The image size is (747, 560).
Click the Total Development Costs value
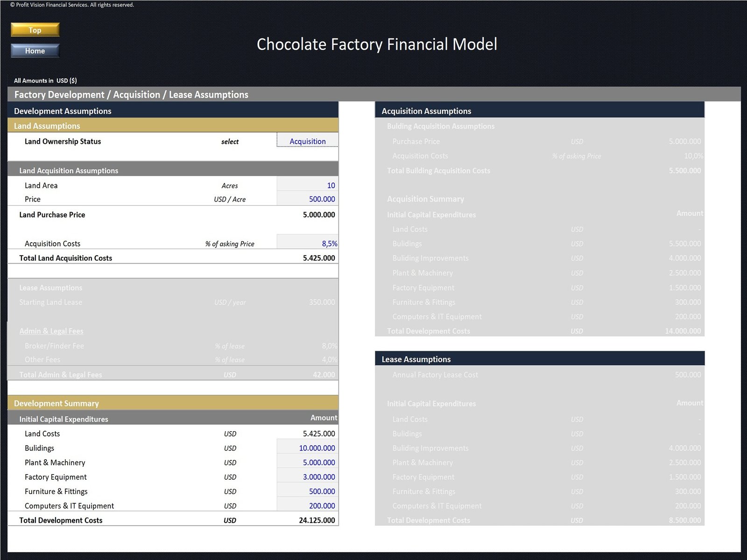pos(317,520)
